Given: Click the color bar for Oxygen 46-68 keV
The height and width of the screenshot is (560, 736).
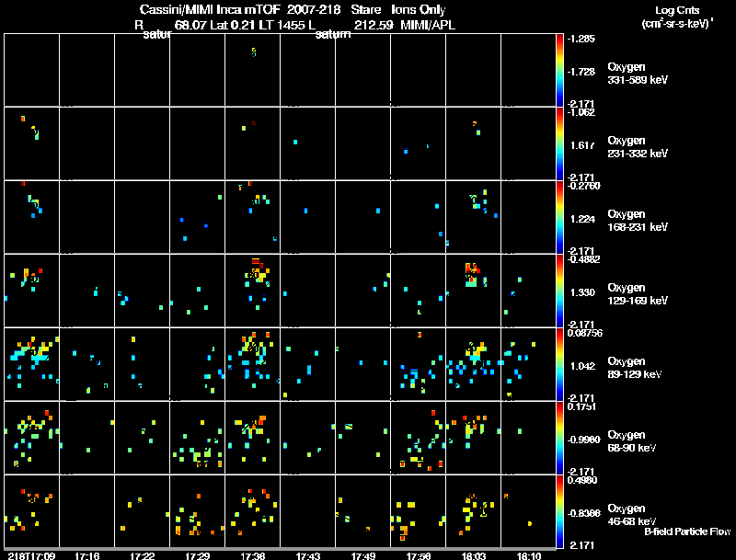Looking at the screenshot, I should pyautogui.click(x=559, y=511).
